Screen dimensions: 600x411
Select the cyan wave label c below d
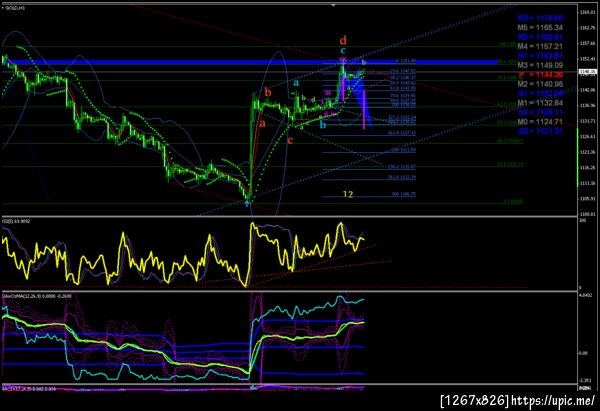[343, 51]
